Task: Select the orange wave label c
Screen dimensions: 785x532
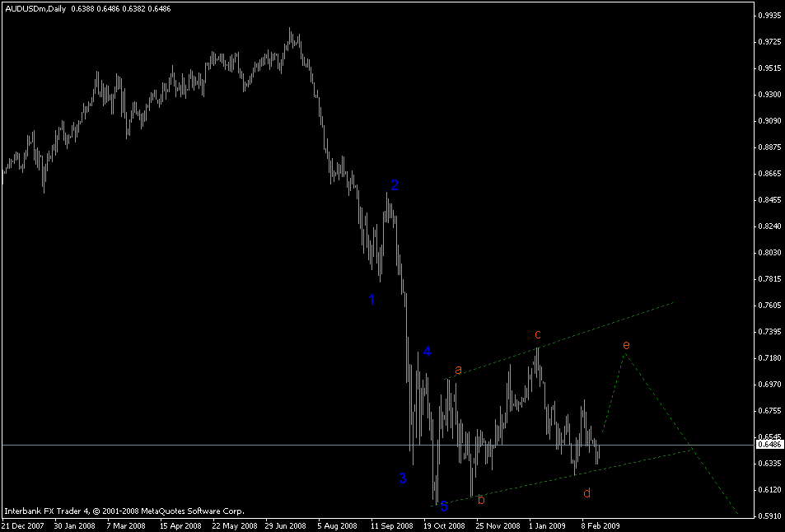Action: (x=538, y=334)
